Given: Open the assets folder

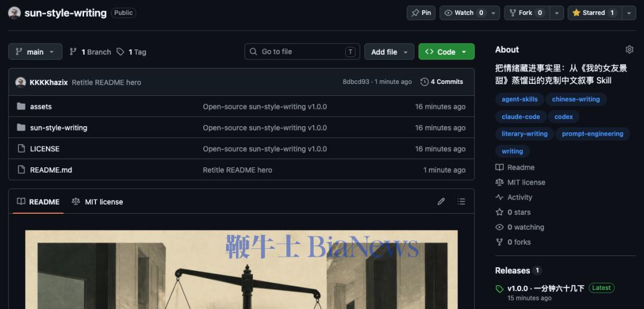Looking at the screenshot, I should 41,107.
